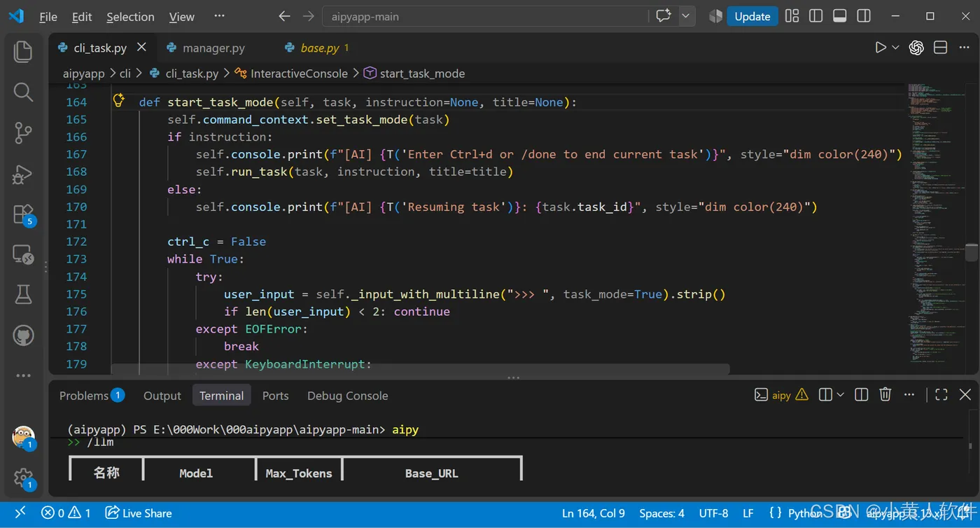The image size is (980, 528).
Task: Go back using the navigation arrow
Action: point(284,16)
